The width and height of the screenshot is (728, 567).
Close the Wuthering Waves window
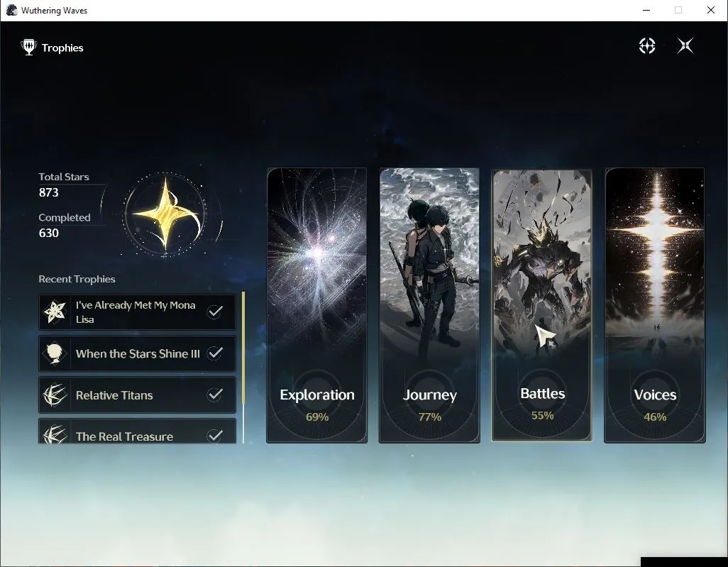click(710, 10)
